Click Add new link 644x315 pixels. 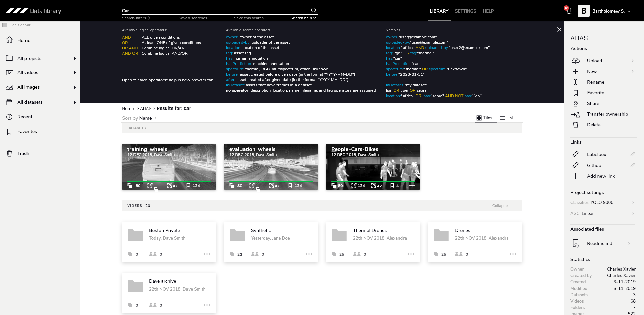point(600,176)
